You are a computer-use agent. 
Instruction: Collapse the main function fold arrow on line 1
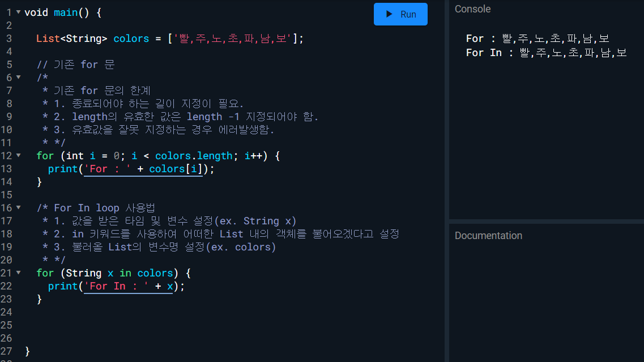(x=19, y=12)
